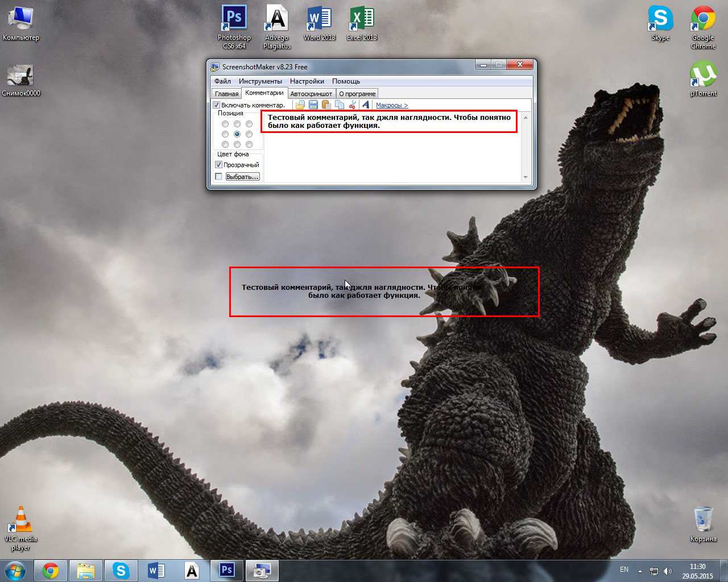This screenshot has width=728, height=582.
Task: Click scroll down arrow in comment text box
Action: (x=526, y=177)
